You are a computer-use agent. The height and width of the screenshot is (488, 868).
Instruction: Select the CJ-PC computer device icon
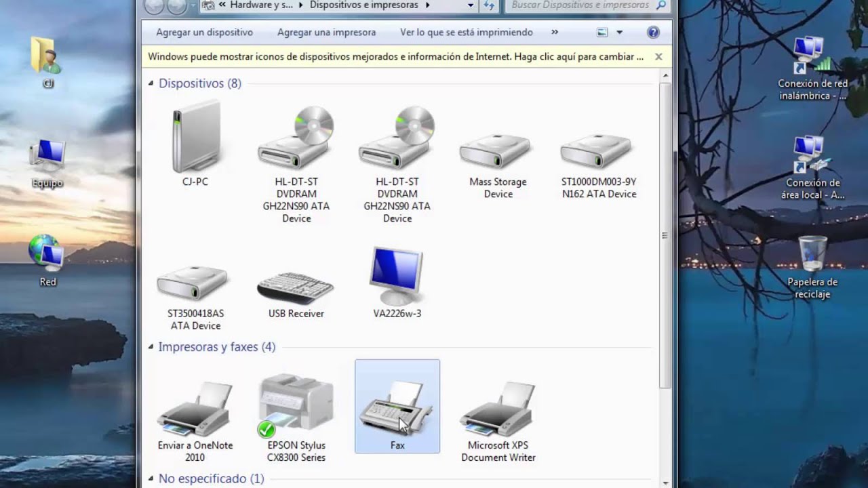coord(195,137)
